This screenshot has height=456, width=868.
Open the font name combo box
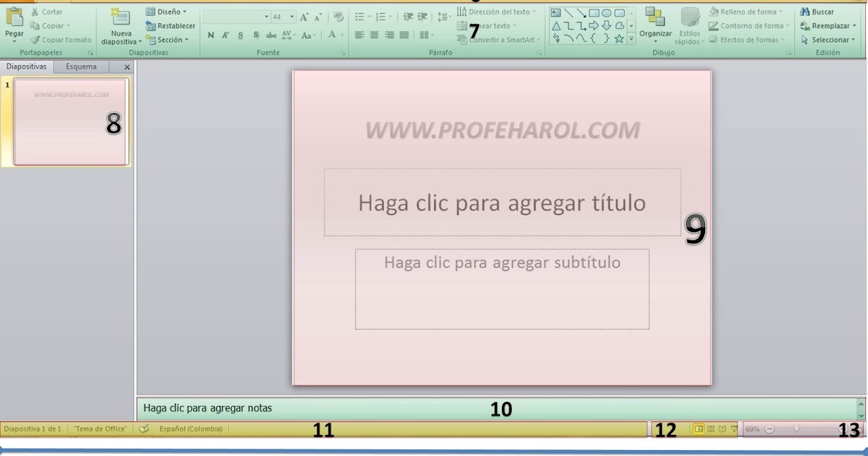pyautogui.click(x=237, y=16)
